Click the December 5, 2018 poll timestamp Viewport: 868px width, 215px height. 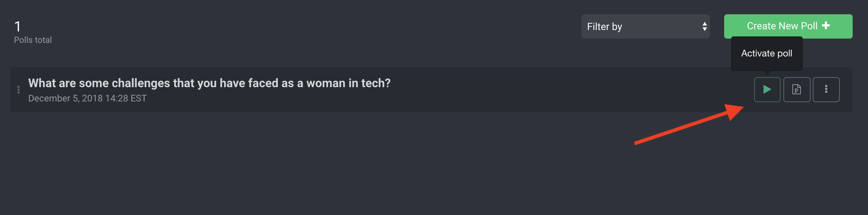point(87,99)
